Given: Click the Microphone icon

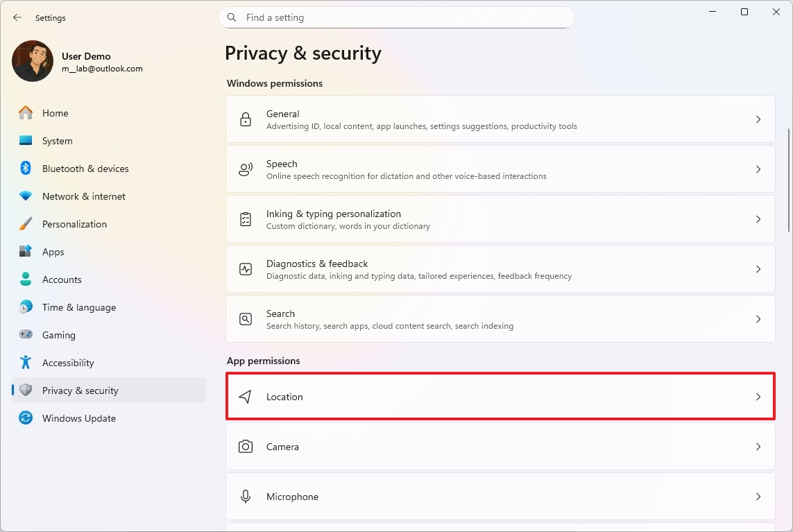Looking at the screenshot, I should tap(245, 497).
